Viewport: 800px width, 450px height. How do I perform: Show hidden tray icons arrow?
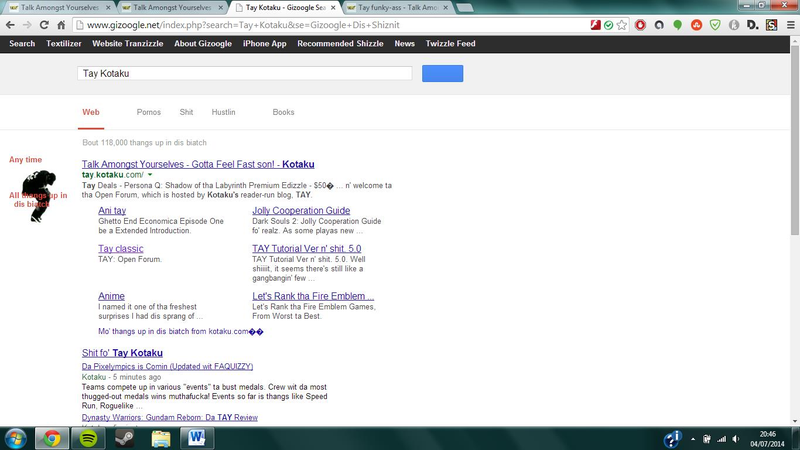[693, 439]
